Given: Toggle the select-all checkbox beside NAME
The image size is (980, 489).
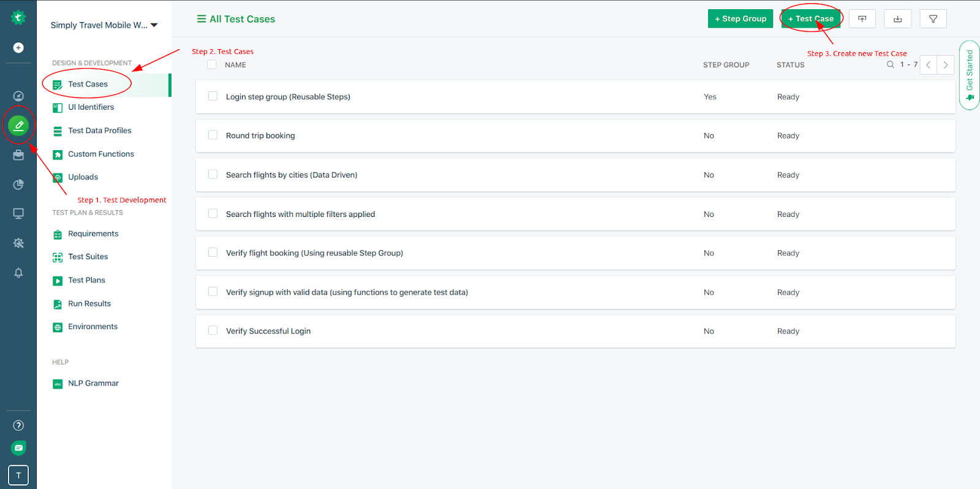Looking at the screenshot, I should coord(212,64).
